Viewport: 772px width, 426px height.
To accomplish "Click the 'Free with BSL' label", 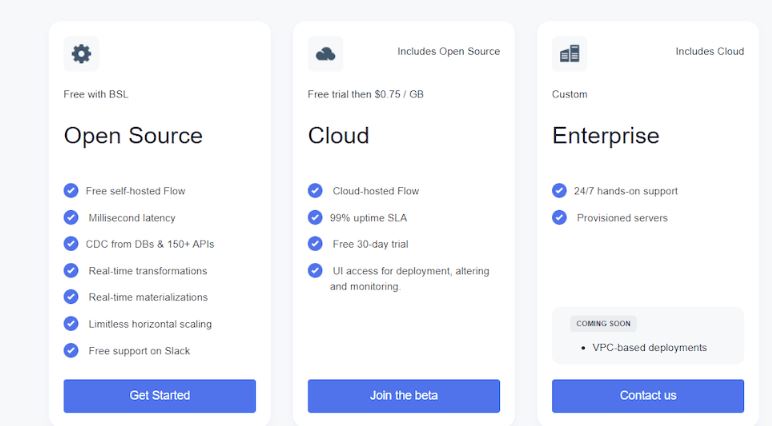I will (x=96, y=94).
